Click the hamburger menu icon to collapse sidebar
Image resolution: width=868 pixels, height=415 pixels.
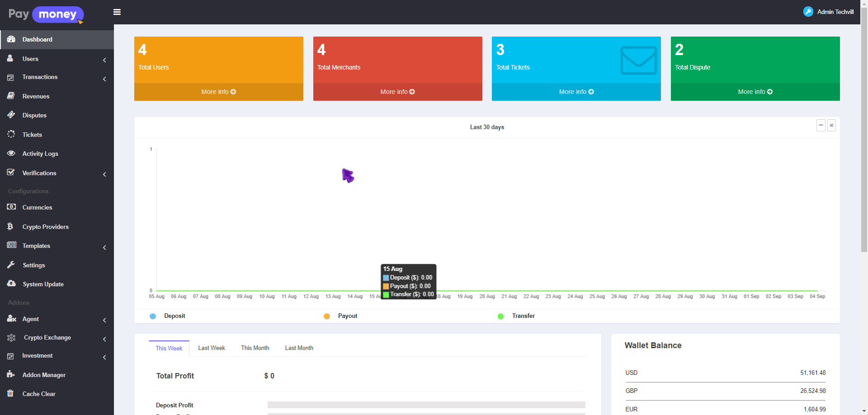117,12
